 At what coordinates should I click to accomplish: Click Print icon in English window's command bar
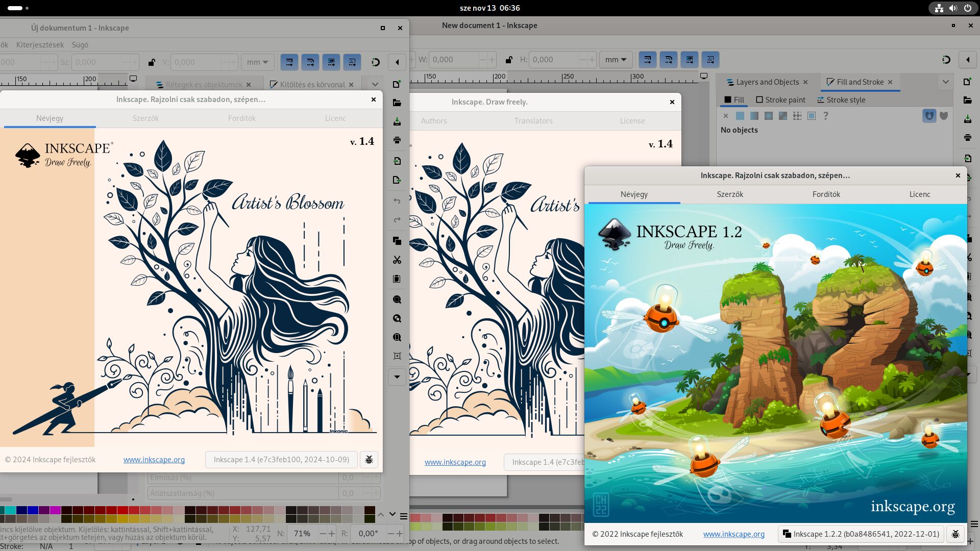click(967, 137)
